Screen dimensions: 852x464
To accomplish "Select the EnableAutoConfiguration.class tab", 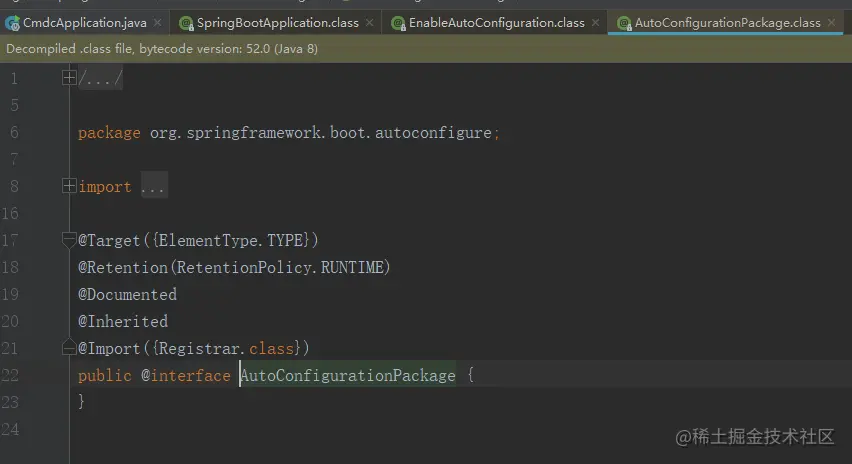I will click(x=496, y=23).
